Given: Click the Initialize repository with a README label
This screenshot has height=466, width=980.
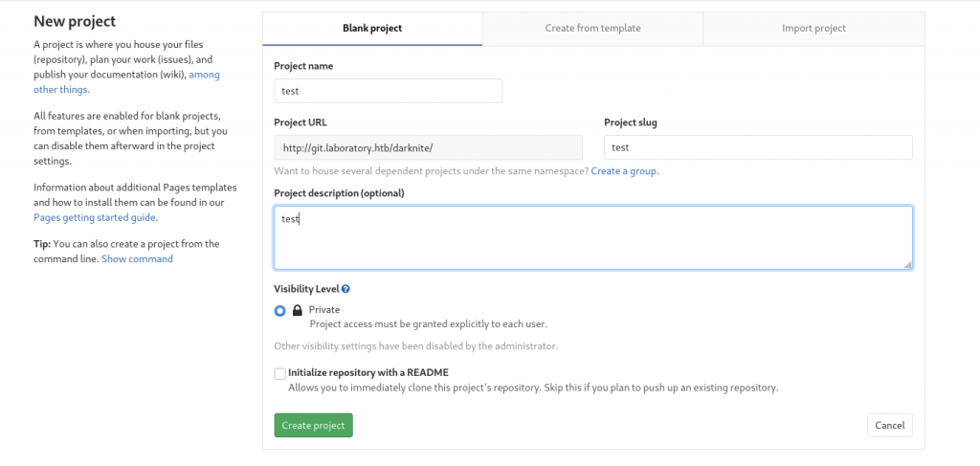Looking at the screenshot, I should click(x=368, y=373).
